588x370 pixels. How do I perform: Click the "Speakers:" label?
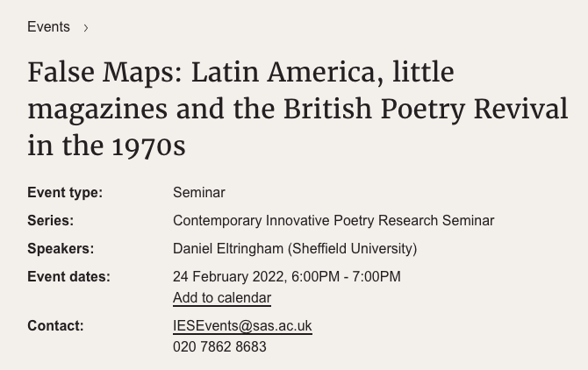tap(61, 249)
